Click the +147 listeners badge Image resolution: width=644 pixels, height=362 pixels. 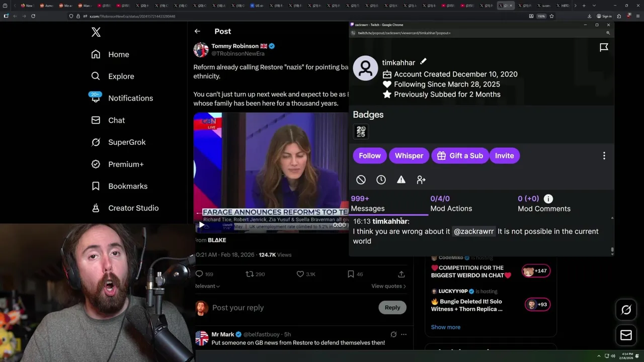[x=536, y=271]
